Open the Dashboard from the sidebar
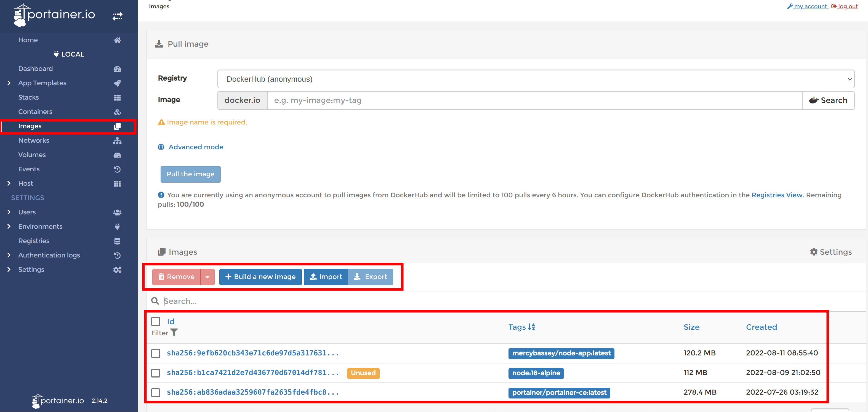868x412 pixels. click(35, 68)
